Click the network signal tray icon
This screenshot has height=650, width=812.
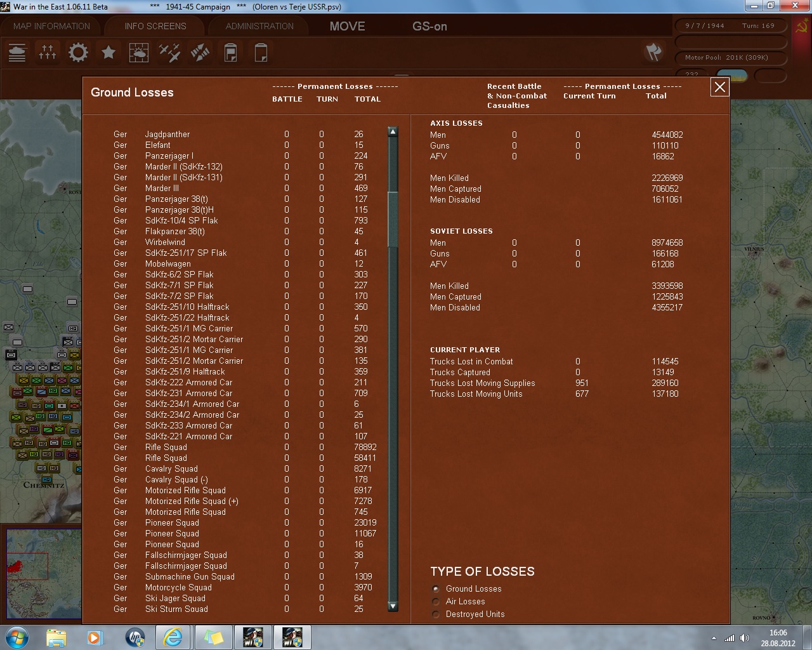[730, 638]
